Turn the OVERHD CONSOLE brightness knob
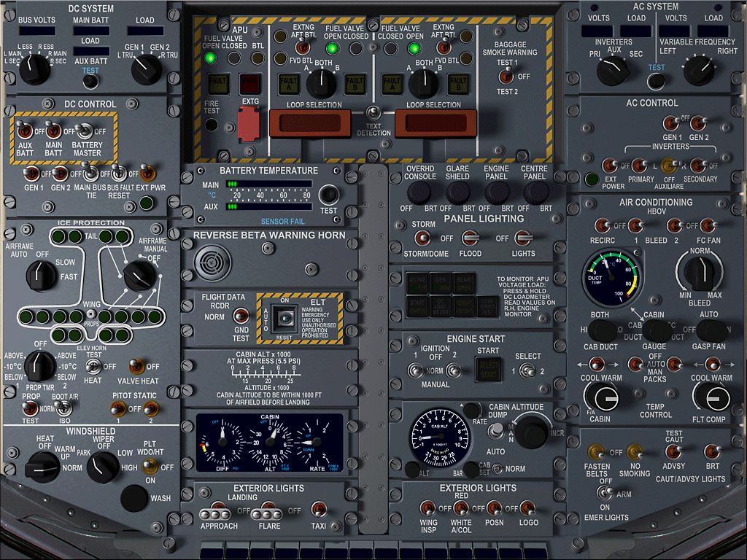The height and width of the screenshot is (560, 747). point(419,192)
